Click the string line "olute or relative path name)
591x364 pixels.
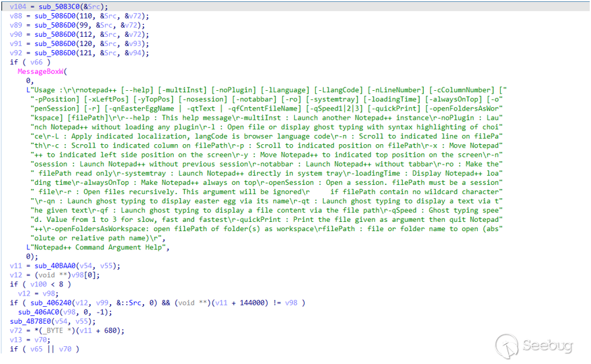coord(98,238)
